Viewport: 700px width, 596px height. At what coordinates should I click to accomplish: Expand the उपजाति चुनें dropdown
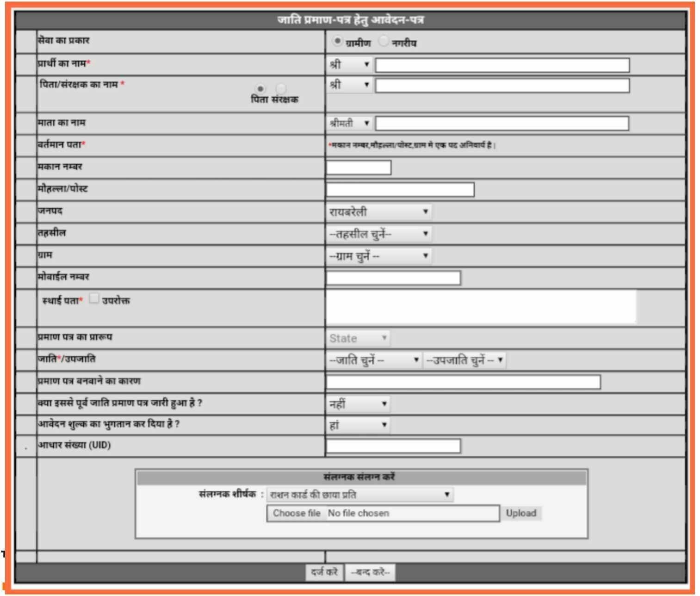[465, 360]
